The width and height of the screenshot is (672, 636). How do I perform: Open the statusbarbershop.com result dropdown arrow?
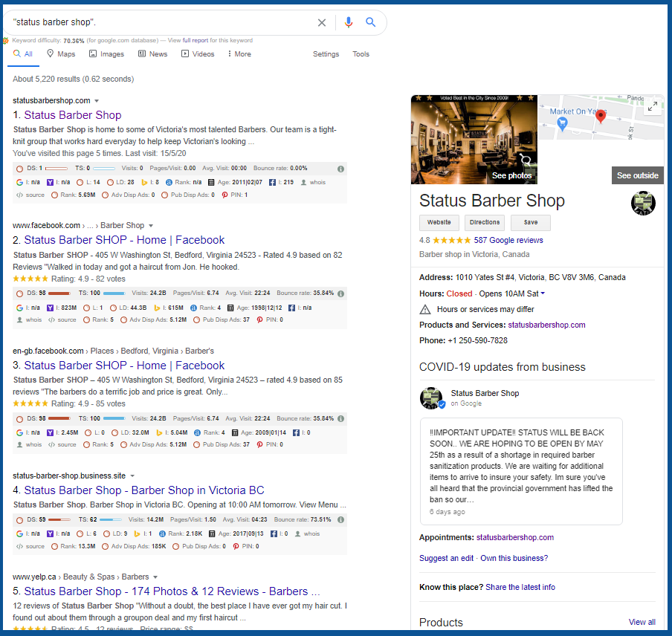pos(97,101)
